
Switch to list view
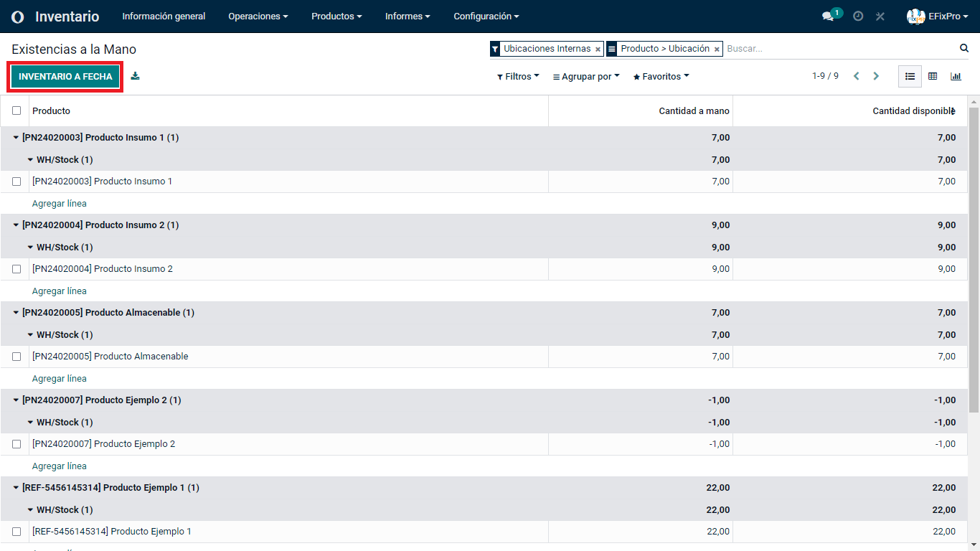tap(910, 76)
